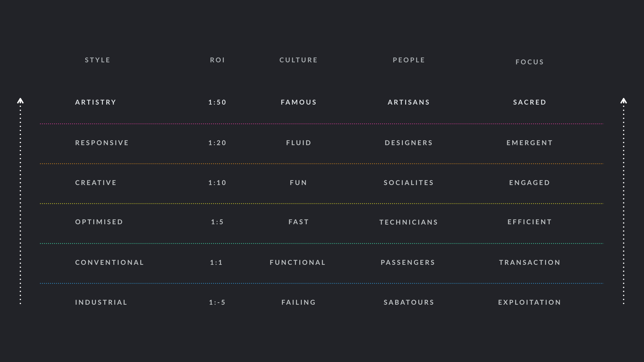Click the FUNCTIONAL culture cell

pos(298,262)
